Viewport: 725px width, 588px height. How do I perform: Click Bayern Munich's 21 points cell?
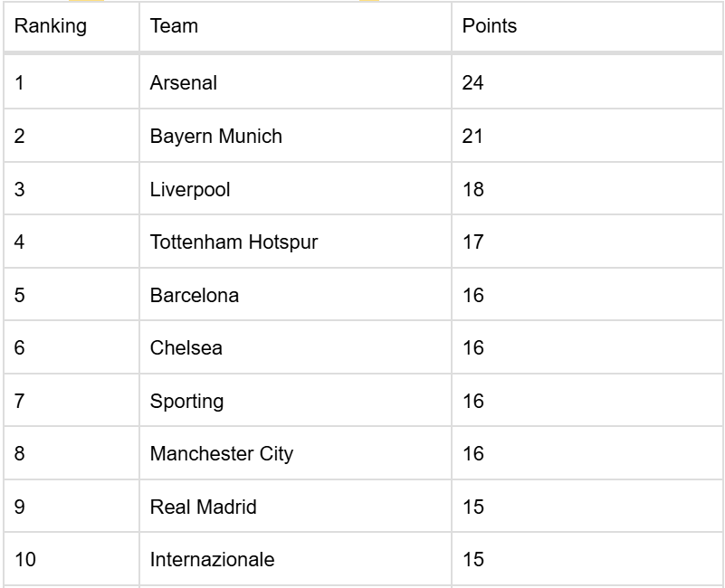tap(473, 137)
